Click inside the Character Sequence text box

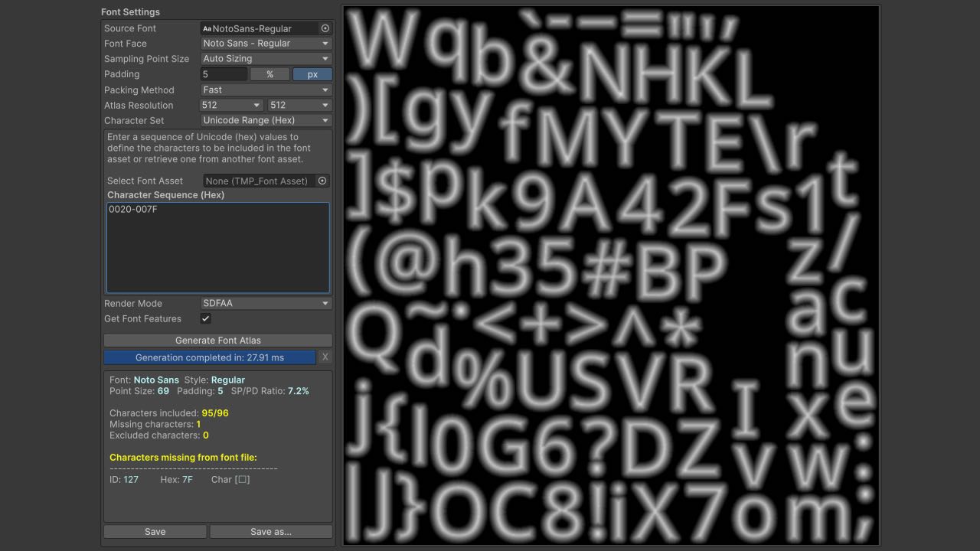(x=217, y=245)
